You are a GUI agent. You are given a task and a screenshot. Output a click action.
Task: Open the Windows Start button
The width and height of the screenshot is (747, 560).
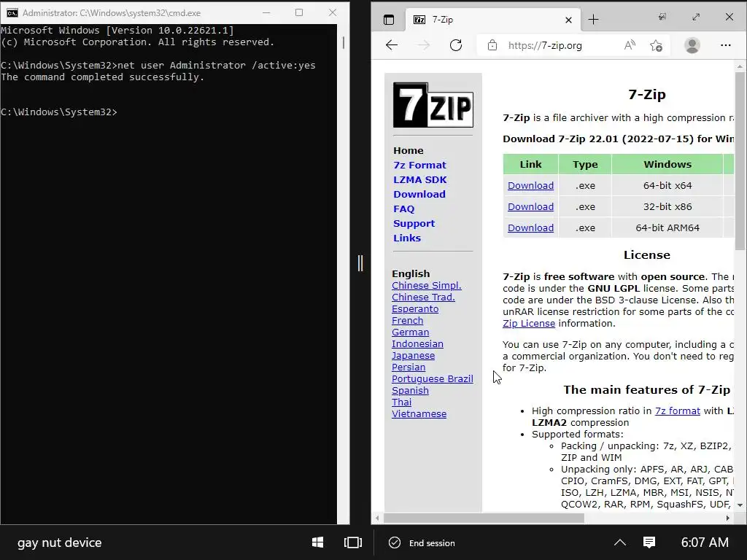(318, 542)
